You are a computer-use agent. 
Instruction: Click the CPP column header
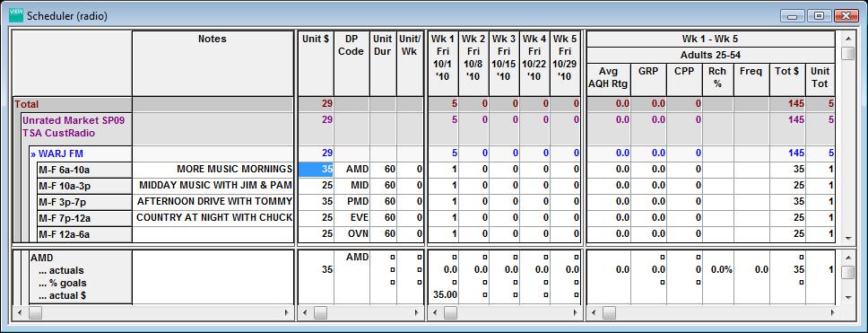click(x=684, y=79)
